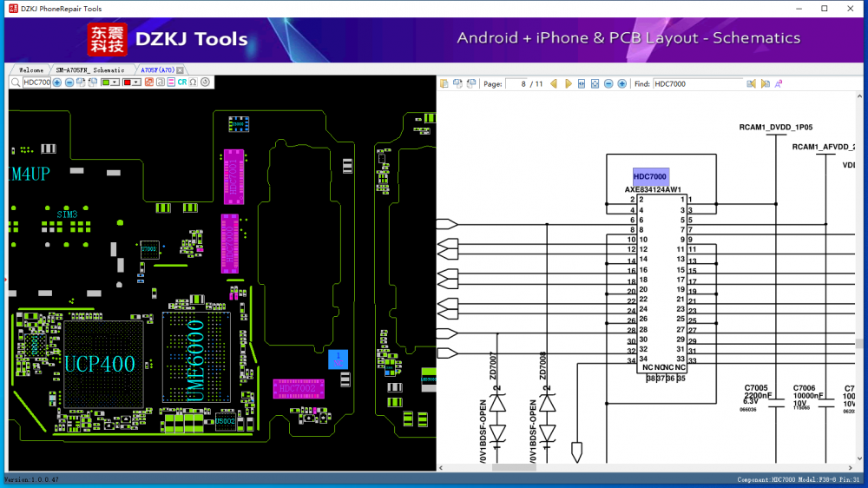
Task: Go to next schematic page
Action: (568, 84)
